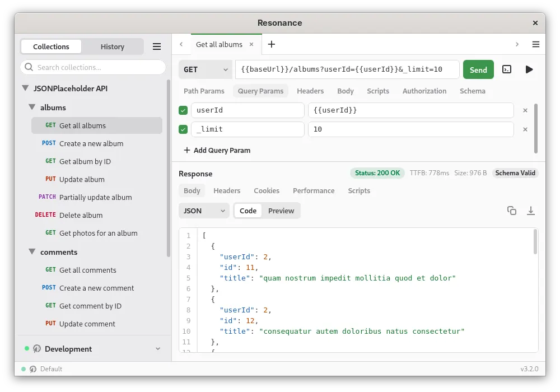Click Add Query Param

tap(217, 150)
